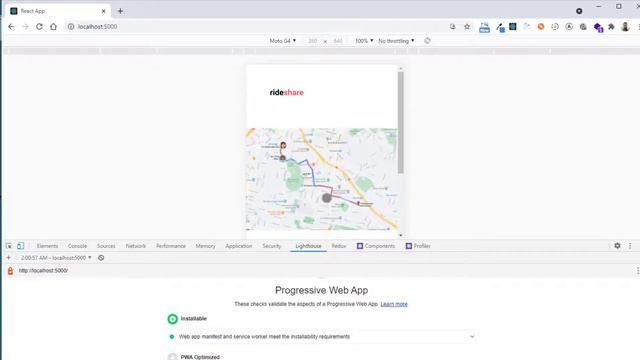Open the blue printer extension icon
The image size is (640, 360).
click(484, 27)
